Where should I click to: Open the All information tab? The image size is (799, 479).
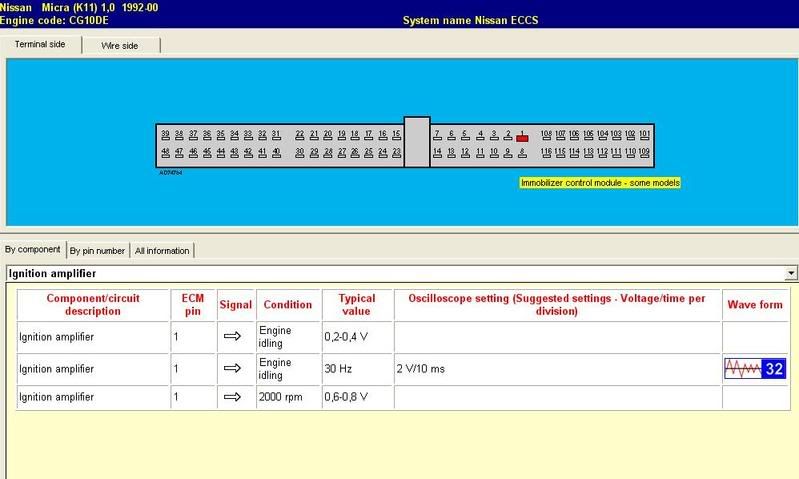coord(162,251)
